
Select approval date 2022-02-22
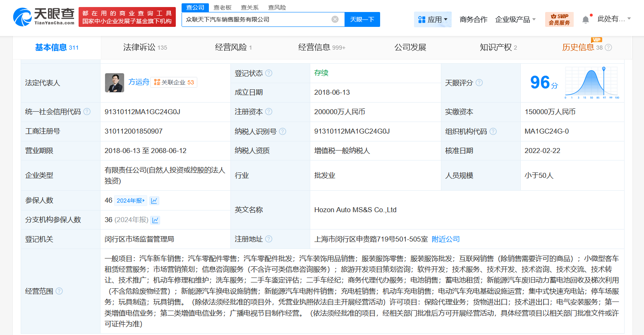pos(543,151)
